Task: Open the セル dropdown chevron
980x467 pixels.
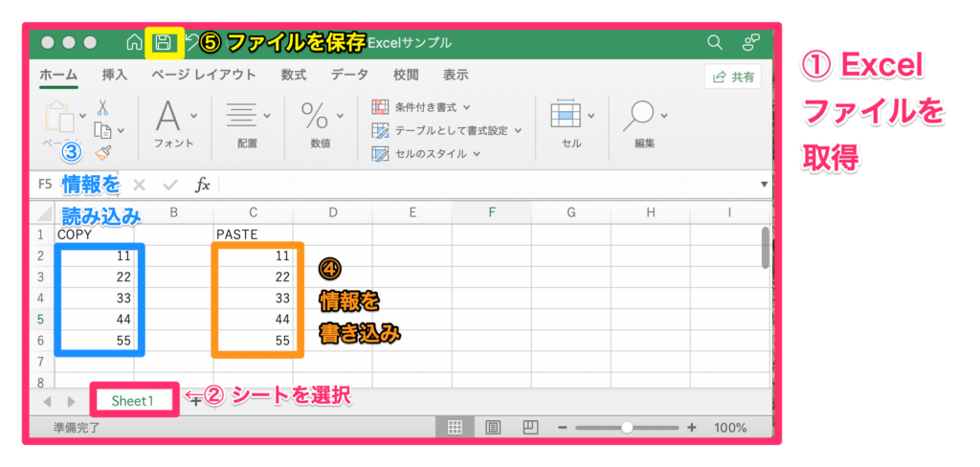Action: point(591,116)
